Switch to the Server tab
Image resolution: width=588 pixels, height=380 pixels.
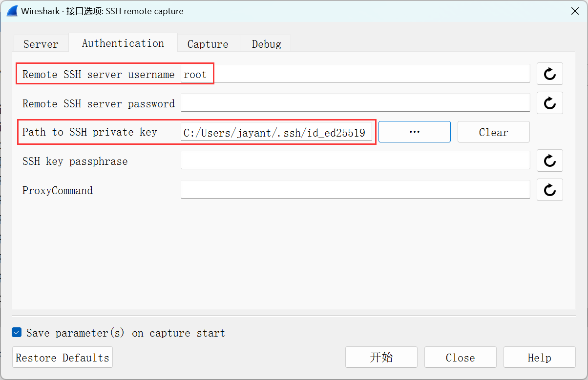point(41,44)
